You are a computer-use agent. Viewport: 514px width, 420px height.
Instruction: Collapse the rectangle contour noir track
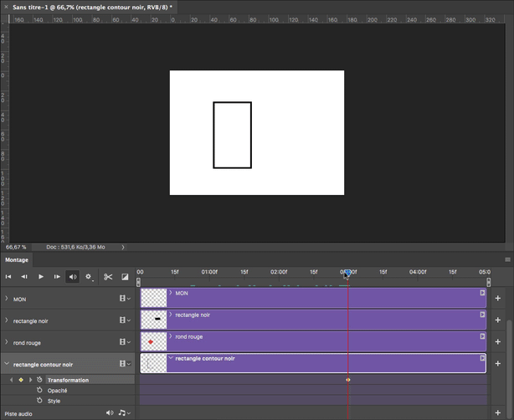click(7, 364)
